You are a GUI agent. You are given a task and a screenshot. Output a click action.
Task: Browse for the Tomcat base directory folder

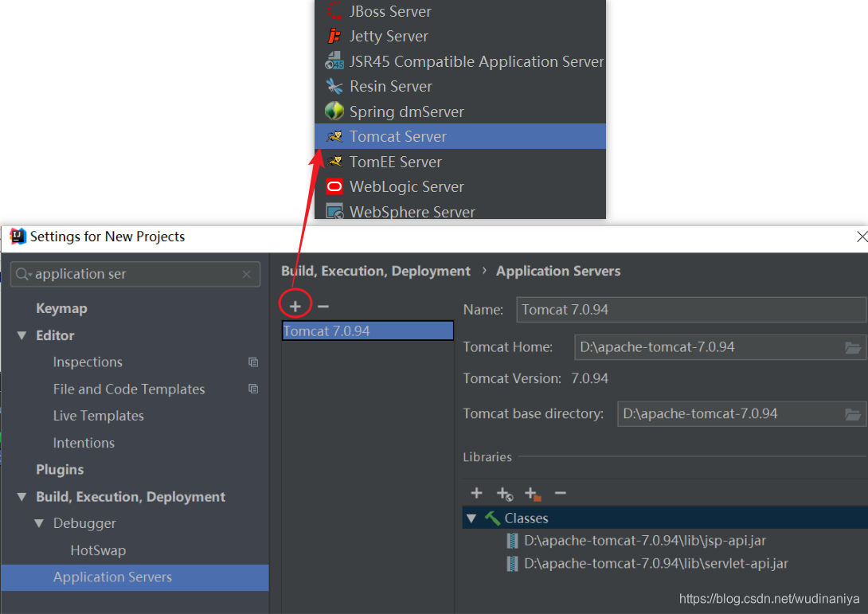[x=853, y=414]
